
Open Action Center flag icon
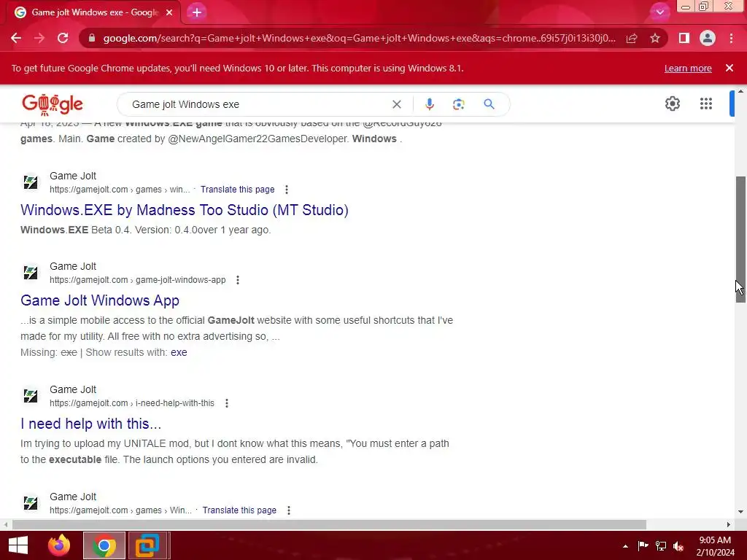[x=643, y=546]
